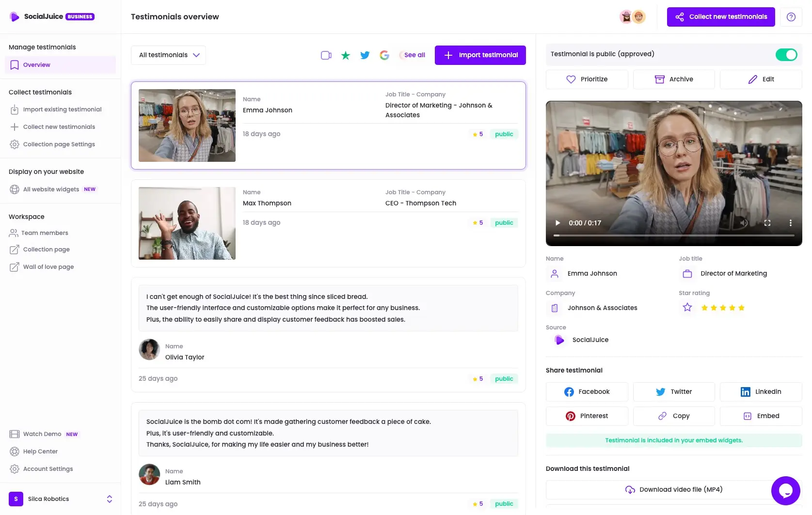Filter by video testimonials icon

click(x=326, y=55)
